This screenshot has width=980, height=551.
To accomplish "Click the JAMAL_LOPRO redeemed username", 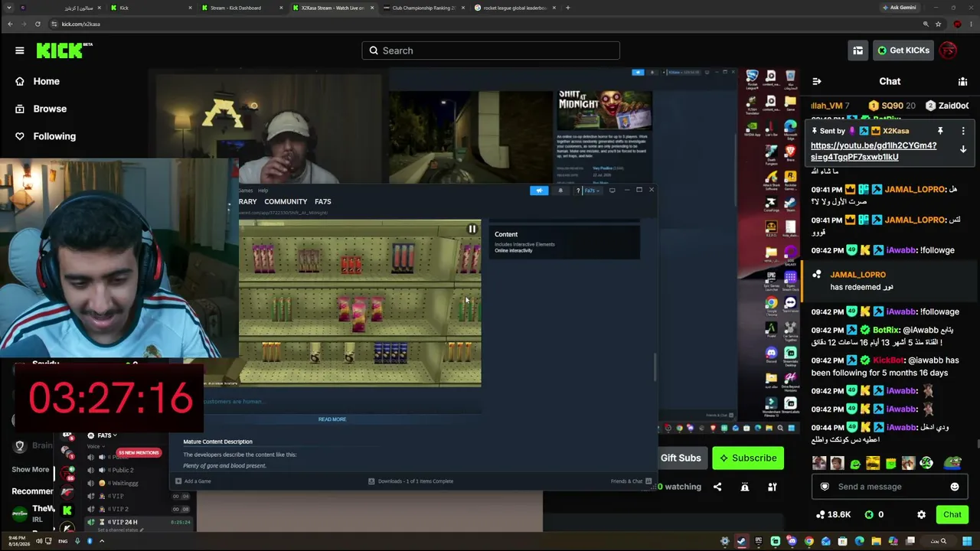I will [x=857, y=275].
